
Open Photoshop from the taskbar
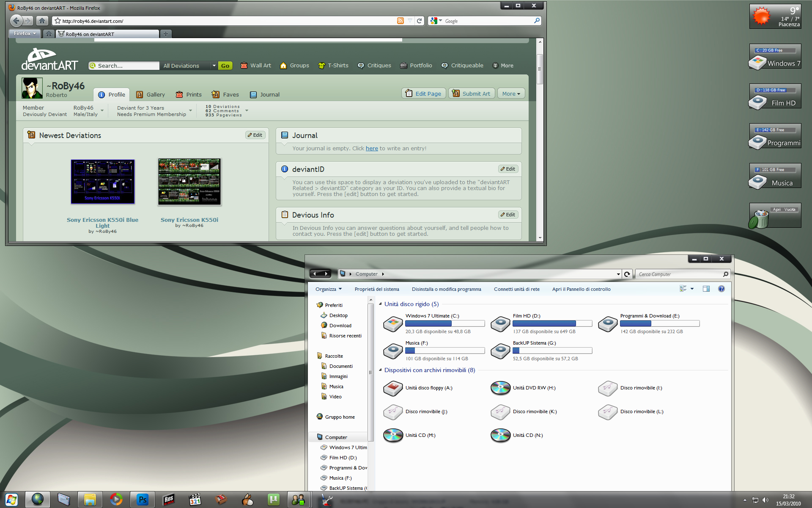click(142, 500)
